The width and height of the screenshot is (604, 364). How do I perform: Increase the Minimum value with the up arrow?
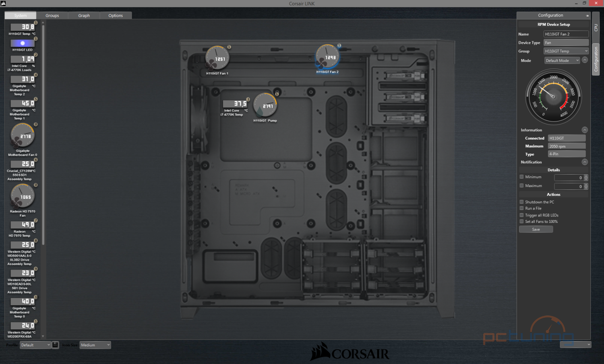click(586, 176)
